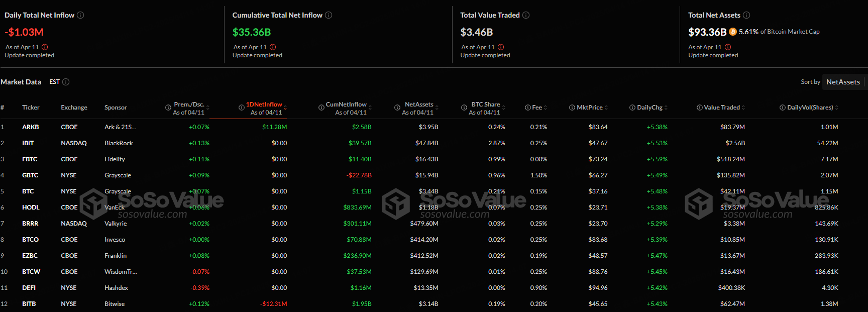The height and width of the screenshot is (312, 868).
Task: Click Valkyrie sponsor name
Action: 116,224
